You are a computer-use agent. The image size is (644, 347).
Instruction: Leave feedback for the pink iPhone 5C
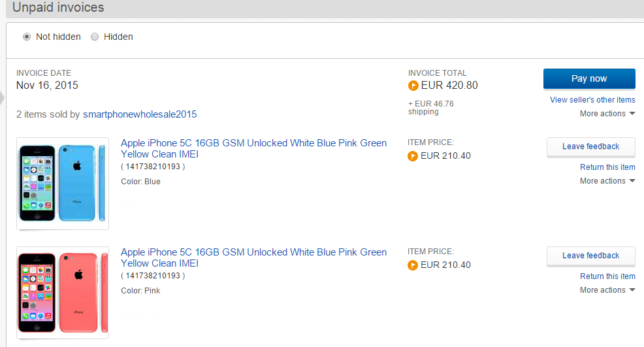[590, 256]
